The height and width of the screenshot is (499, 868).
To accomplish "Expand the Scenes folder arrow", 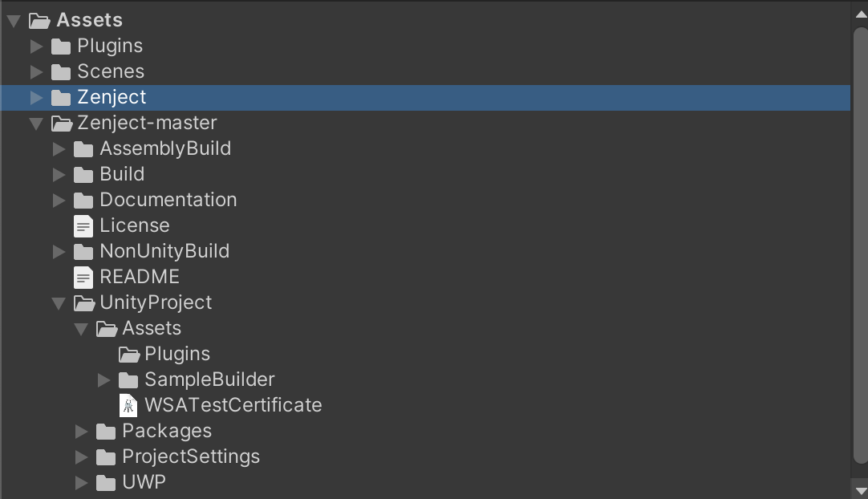I will point(37,72).
